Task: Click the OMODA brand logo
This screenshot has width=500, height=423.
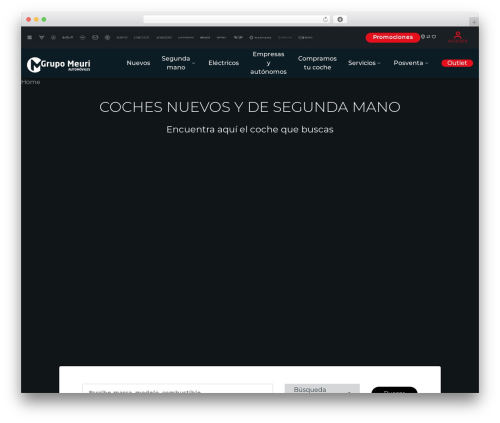Action: (142, 37)
